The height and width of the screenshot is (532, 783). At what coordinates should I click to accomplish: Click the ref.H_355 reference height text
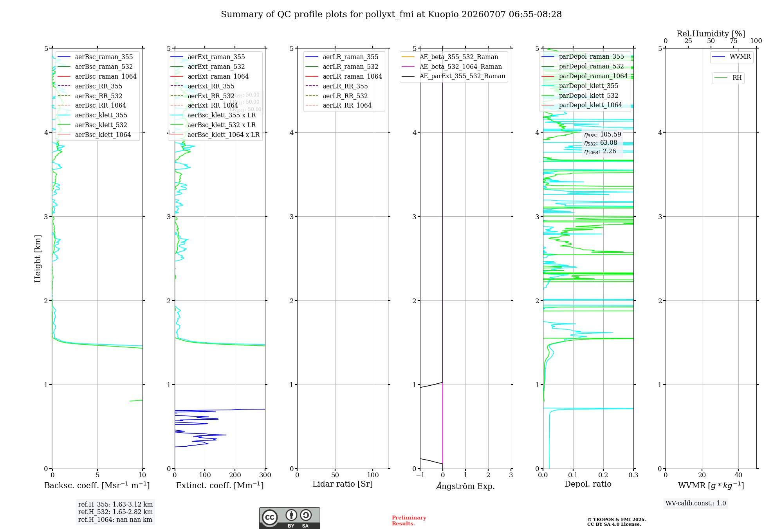click(x=115, y=505)
